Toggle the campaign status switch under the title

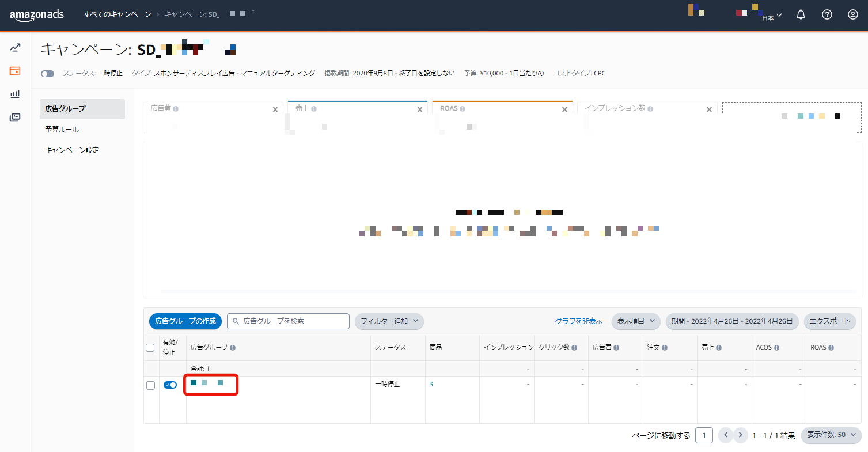pyautogui.click(x=48, y=74)
